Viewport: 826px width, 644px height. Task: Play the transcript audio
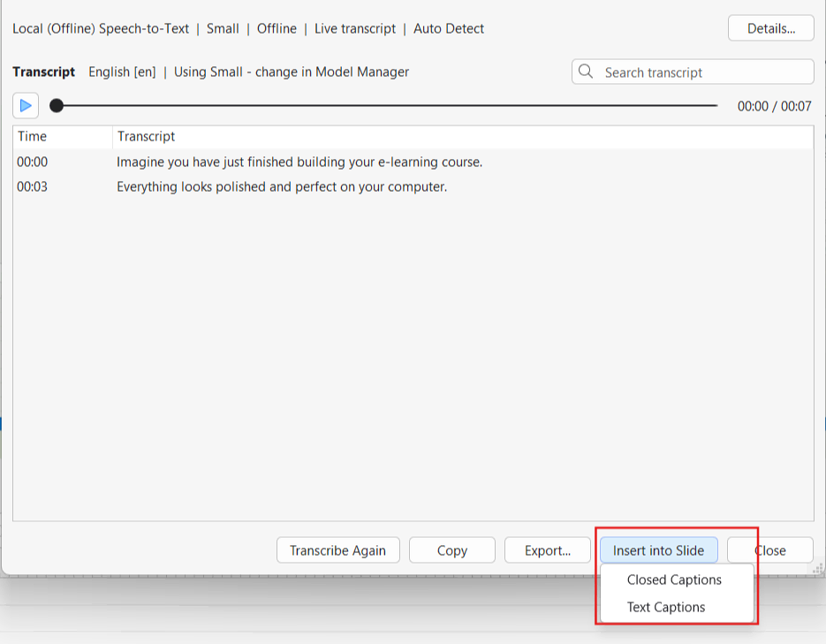pyautogui.click(x=26, y=106)
